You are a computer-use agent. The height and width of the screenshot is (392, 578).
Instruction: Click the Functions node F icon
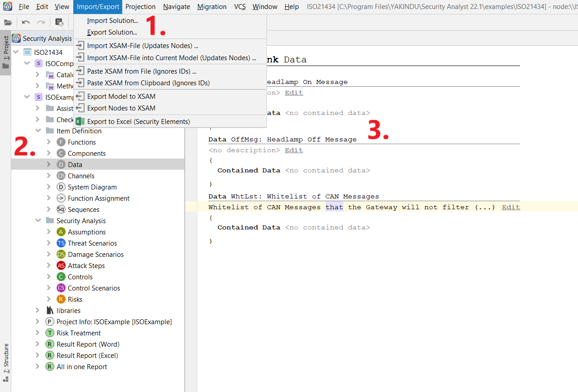tap(61, 142)
